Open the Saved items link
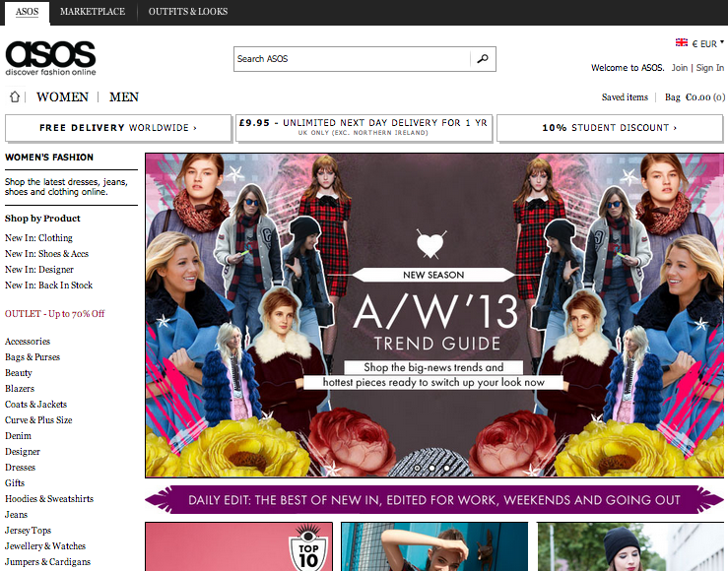 pyautogui.click(x=625, y=97)
